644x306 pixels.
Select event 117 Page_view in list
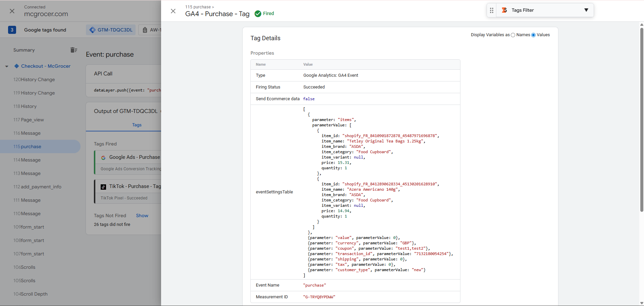[x=29, y=120]
